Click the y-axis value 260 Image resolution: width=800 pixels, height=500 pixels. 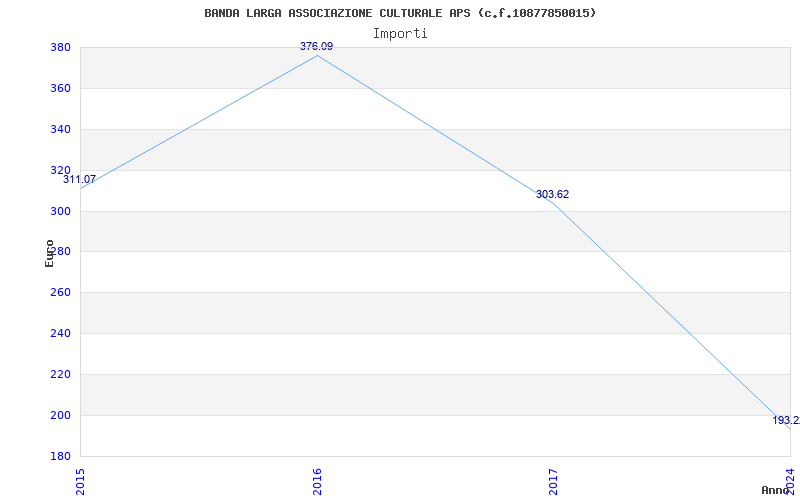tap(60, 292)
